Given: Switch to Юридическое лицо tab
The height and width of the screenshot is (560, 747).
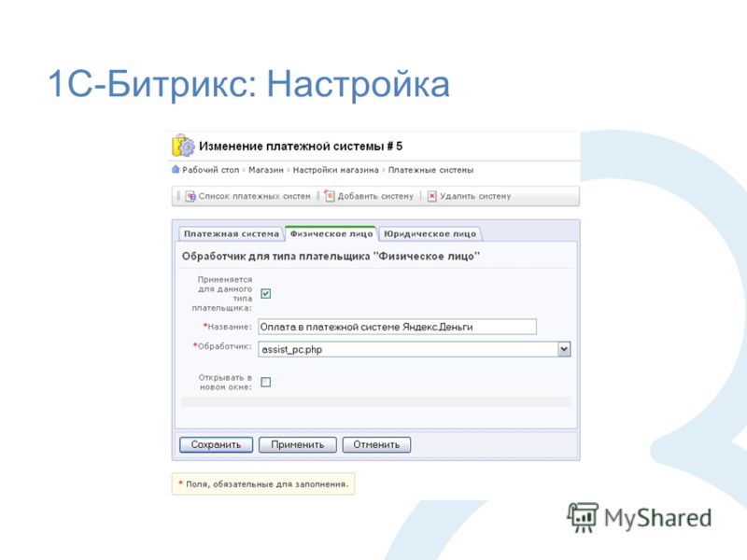Looking at the screenshot, I should [430, 234].
